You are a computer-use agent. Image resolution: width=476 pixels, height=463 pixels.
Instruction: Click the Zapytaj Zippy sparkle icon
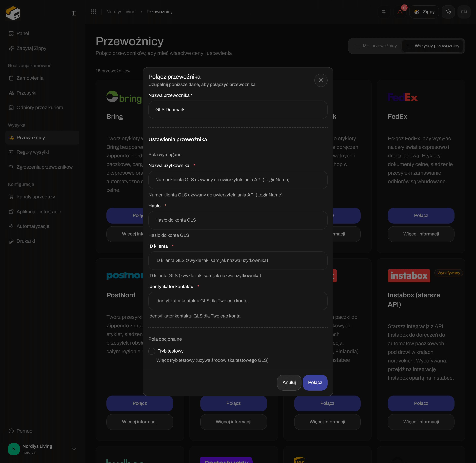[11, 48]
